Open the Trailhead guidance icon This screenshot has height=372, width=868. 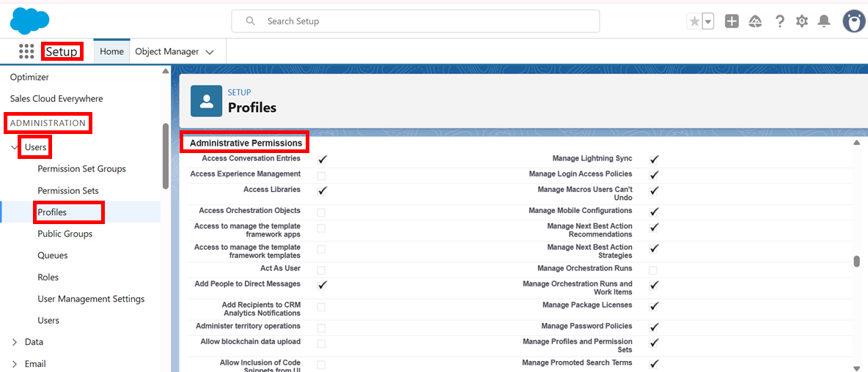pos(755,21)
